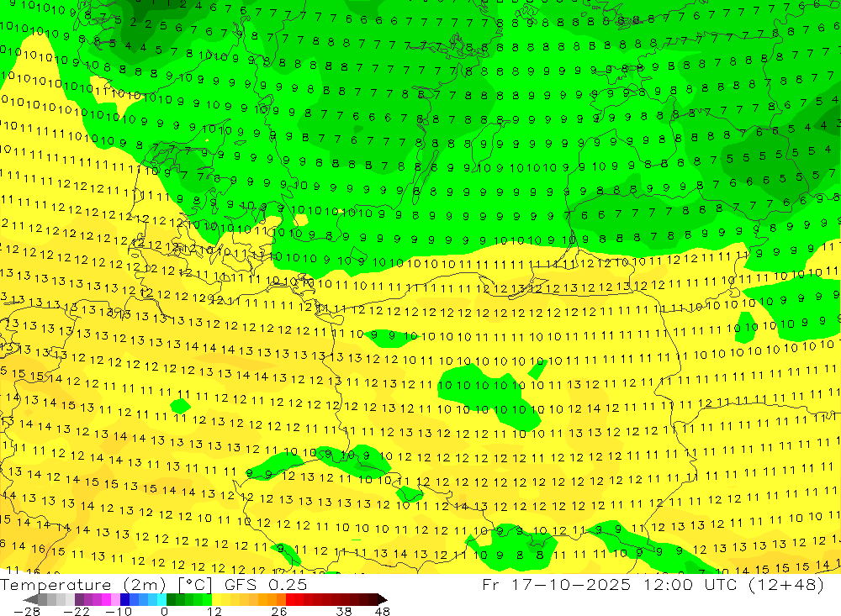Image resolution: width=841 pixels, height=616 pixels.
Task: Click the dark maroon right arrow of the color scale
Action: pyautogui.click(x=383, y=599)
